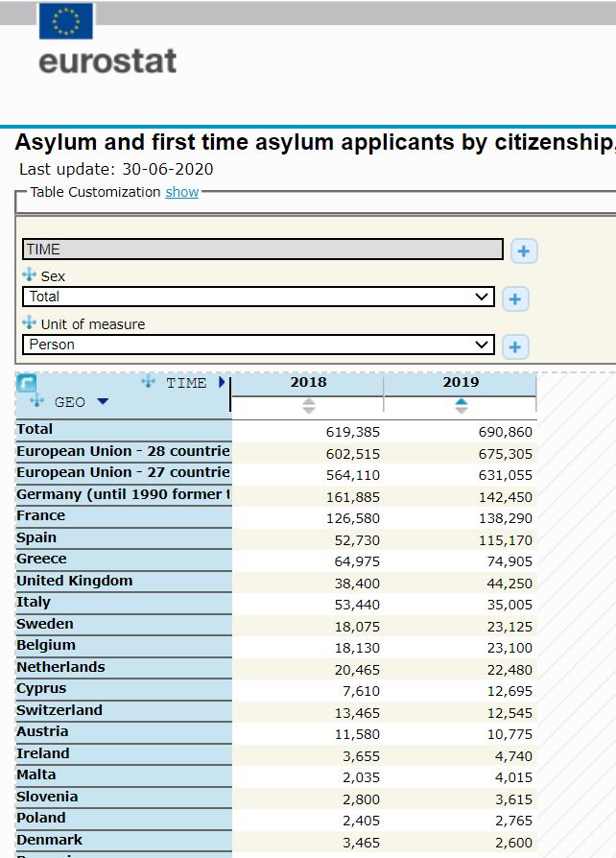Select the 2018 column header
Viewport: 616px width, 858px height.
pyautogui.click(x=309, y=383)
